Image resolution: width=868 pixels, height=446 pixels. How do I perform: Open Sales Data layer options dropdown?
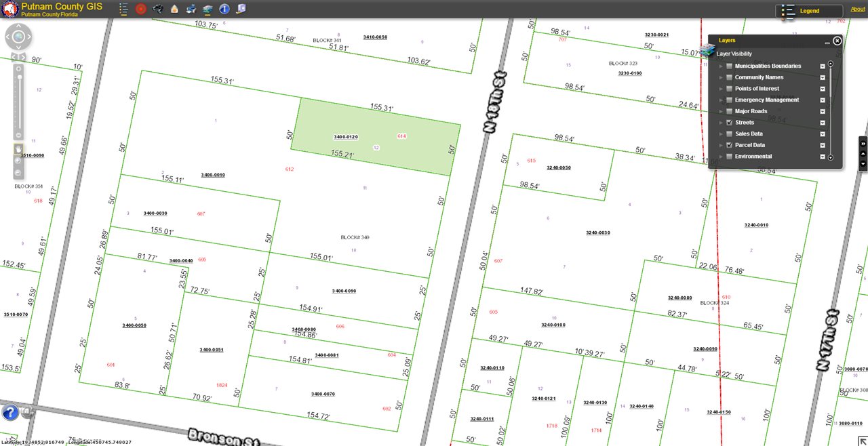click(x=823, y=134)
